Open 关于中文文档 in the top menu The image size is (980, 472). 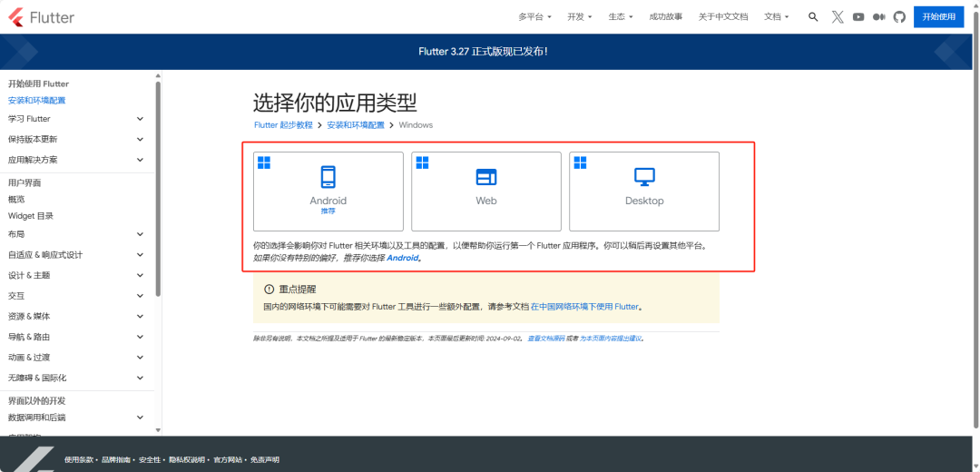pyautogui.click(x=723, y=16)
